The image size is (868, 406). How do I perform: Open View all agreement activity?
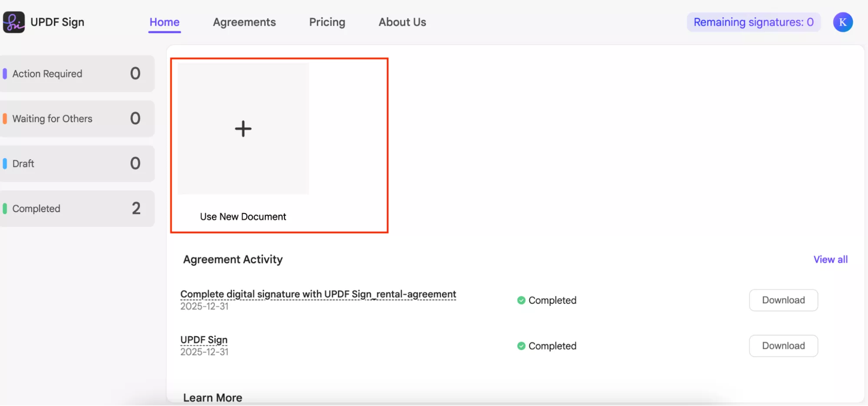(x=830, y=259)
